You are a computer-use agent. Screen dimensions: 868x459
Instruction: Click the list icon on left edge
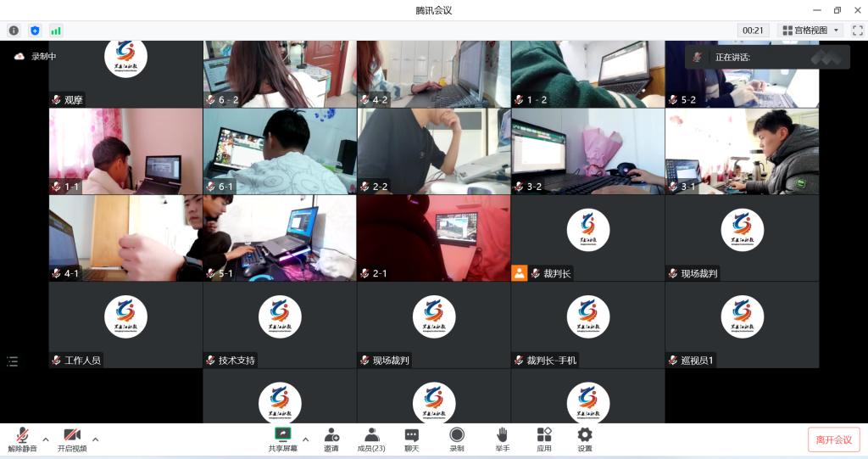pyautogui.click(x=12, y=361)
